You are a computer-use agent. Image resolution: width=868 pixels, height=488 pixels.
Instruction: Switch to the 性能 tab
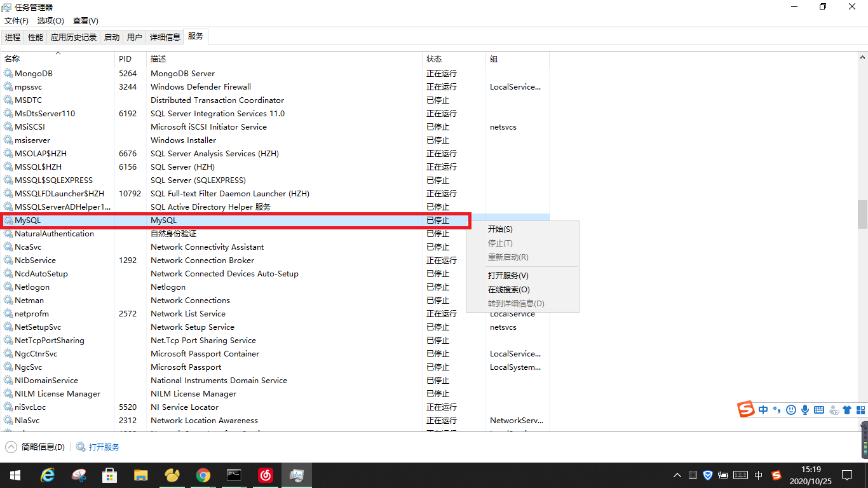pos(36,37)
